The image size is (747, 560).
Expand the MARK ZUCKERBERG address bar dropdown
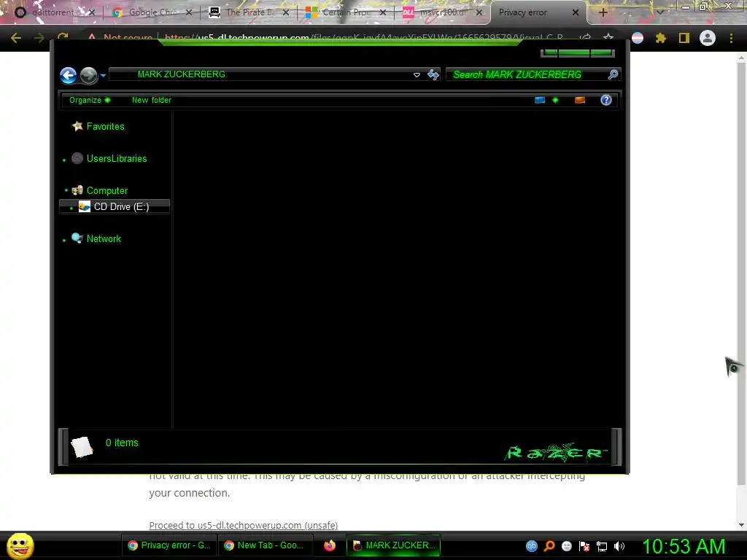click(417, 75)
